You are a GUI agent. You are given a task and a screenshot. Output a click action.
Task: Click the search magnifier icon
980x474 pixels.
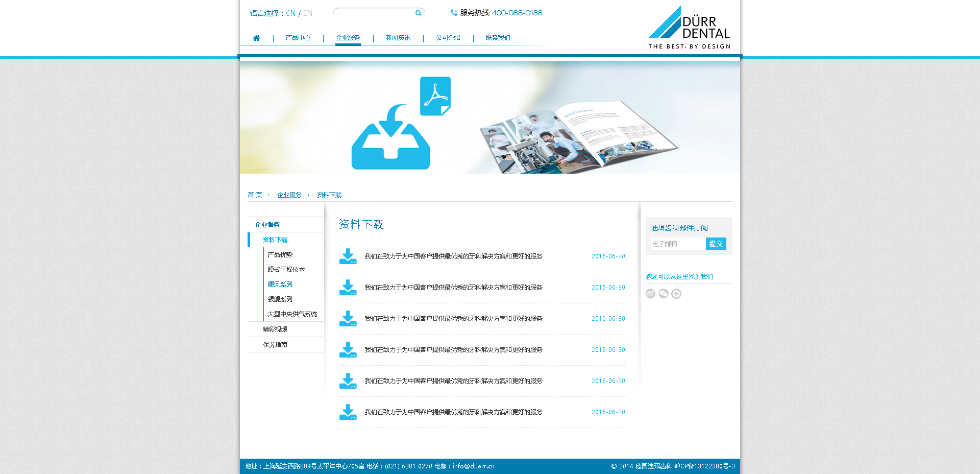pos(418,13)
